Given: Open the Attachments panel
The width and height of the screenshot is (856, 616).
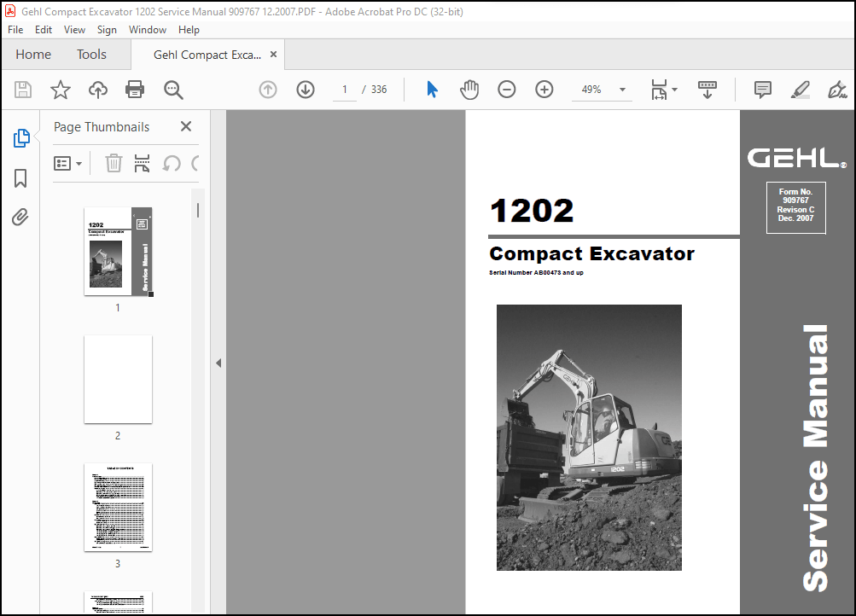Looking at the screenshot, I should [19, 217].
